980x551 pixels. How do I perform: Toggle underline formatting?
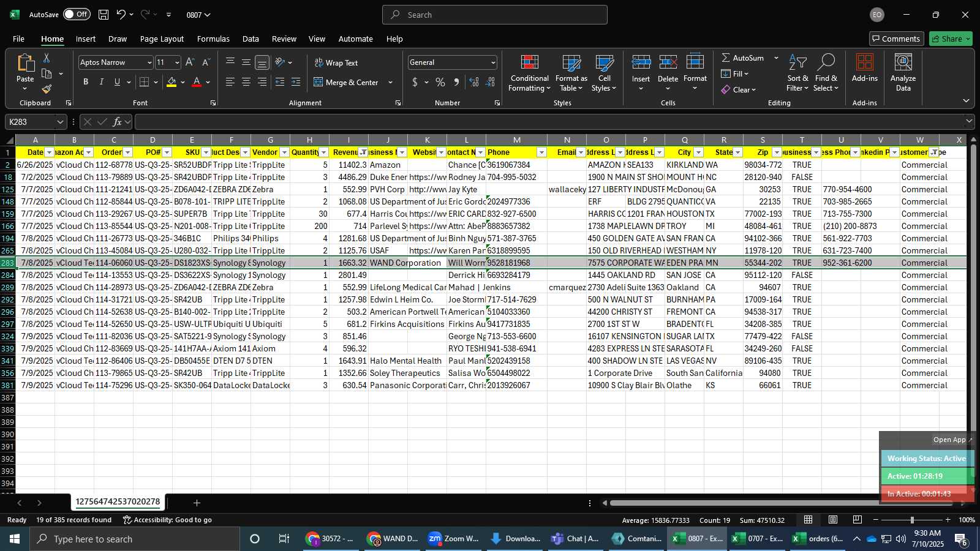(117, 82)
